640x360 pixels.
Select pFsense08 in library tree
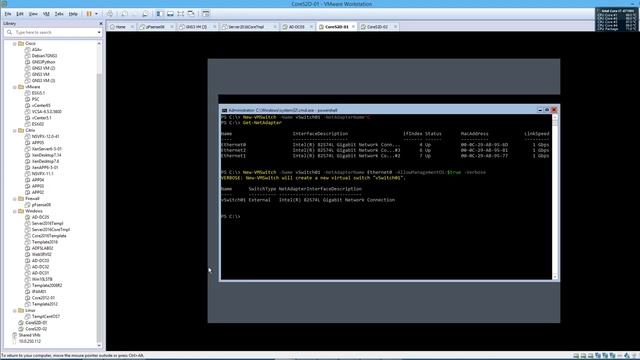pos(41,204)
